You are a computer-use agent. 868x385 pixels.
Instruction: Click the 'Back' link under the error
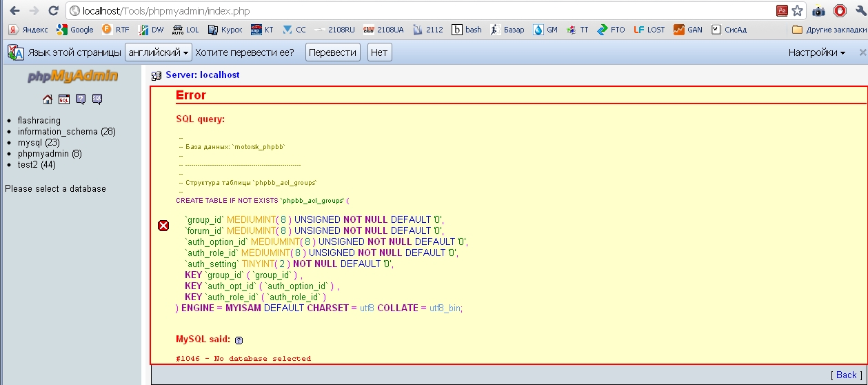[845, 375]
